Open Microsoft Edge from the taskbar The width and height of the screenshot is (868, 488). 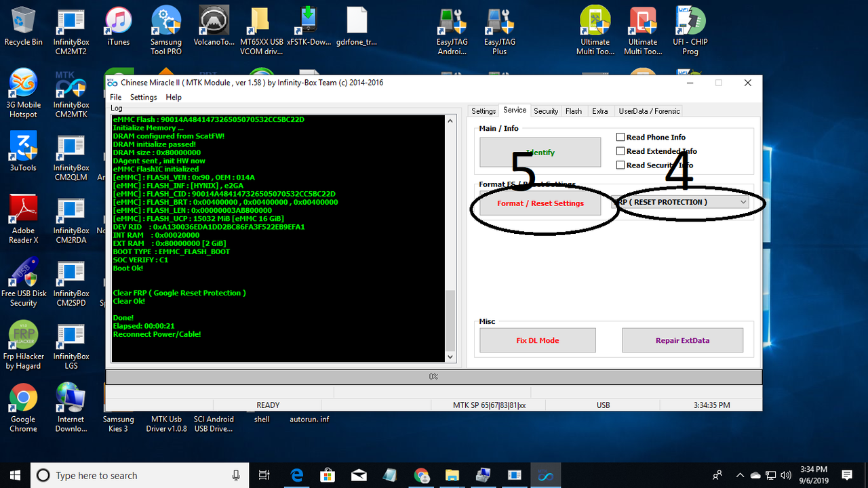point(297,475)
